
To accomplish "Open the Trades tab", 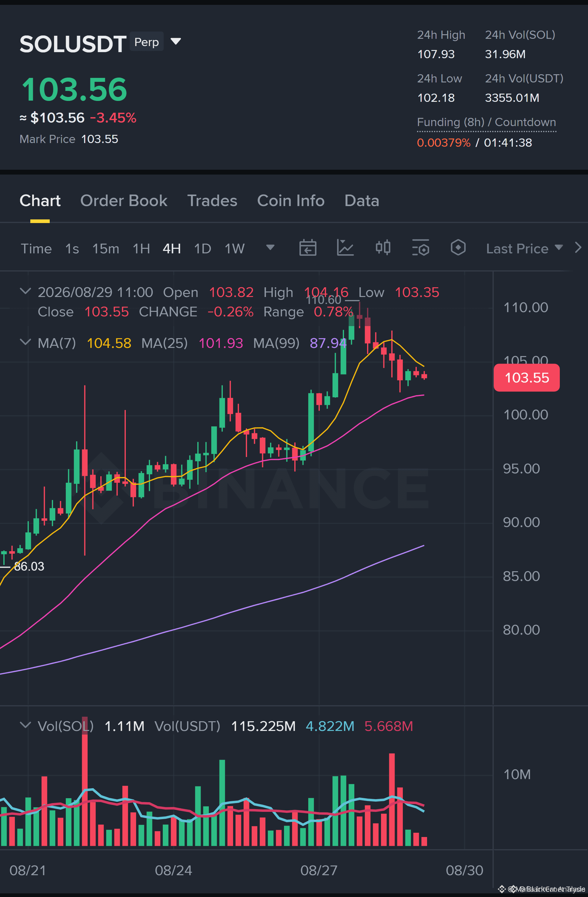I will [212, 201].
